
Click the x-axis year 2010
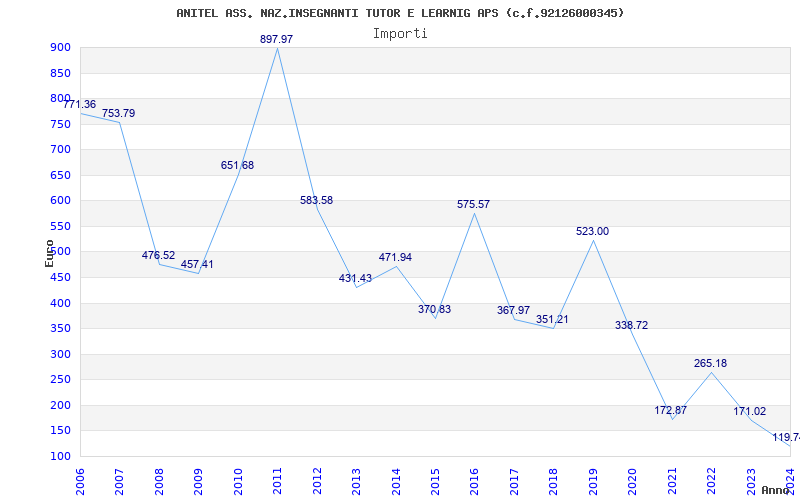point(238,482)
